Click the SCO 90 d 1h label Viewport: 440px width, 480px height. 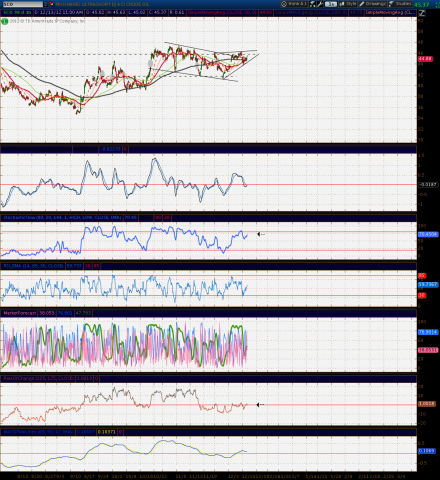[x=17, y=13]
